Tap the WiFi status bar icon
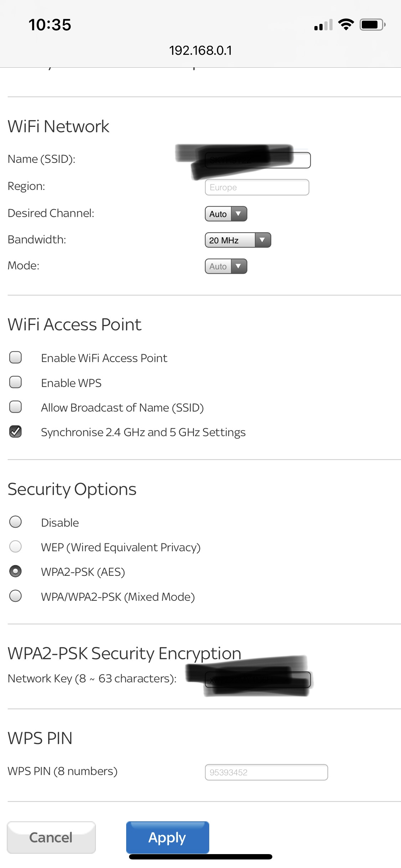Screen dimensions: 401x868 [x=345, y=24]
